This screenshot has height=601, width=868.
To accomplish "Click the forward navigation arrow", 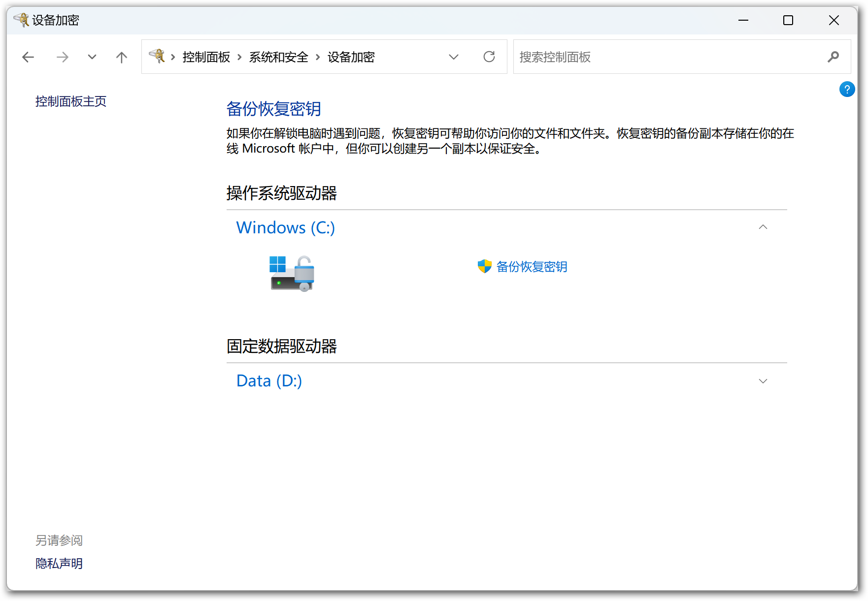I will tap(62, 57).
